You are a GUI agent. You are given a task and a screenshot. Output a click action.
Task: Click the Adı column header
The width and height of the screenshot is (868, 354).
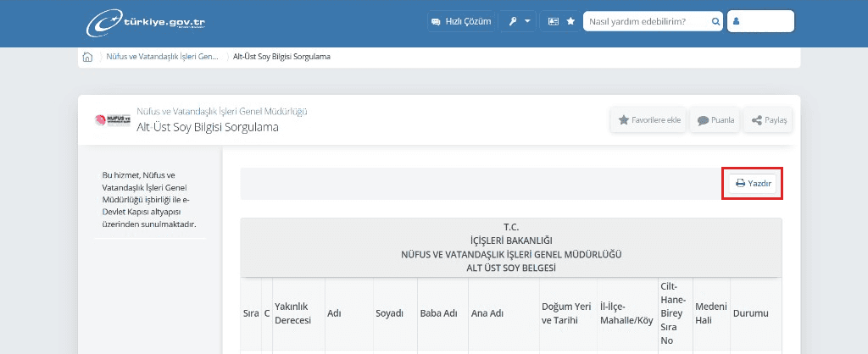[x=349, y=313]
